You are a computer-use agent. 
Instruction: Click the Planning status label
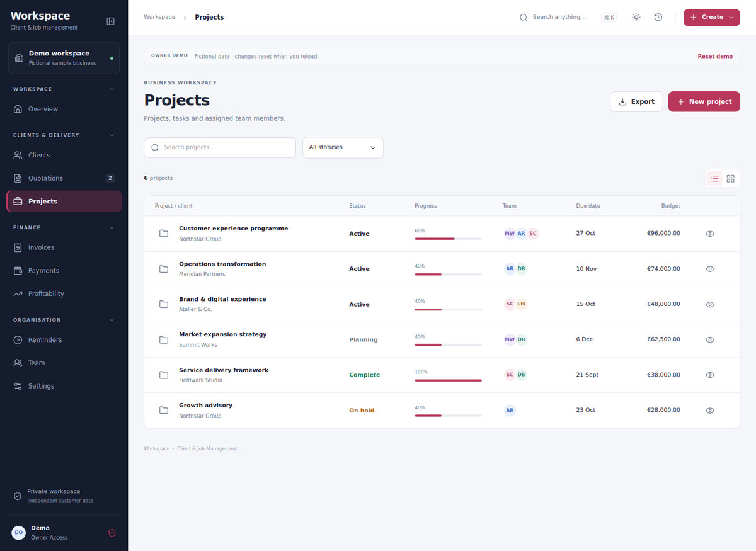pyautogui.click(x=364, y=339)
